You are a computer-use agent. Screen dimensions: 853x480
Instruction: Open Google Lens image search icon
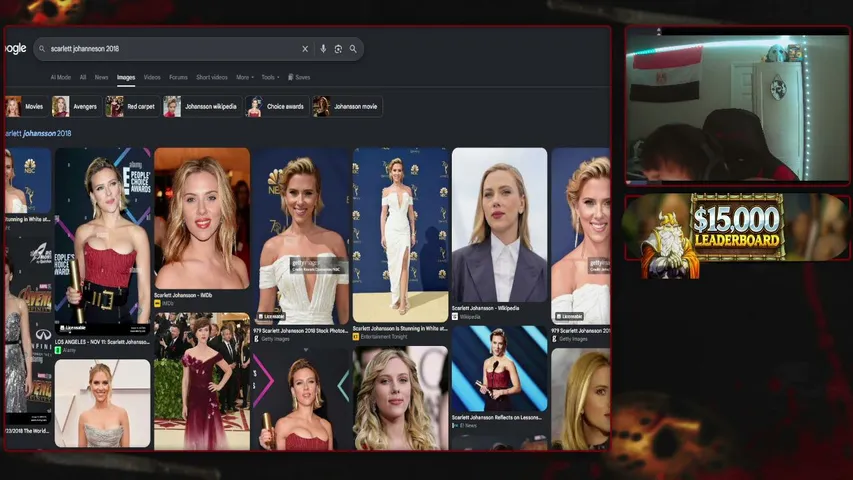(338, 49)
